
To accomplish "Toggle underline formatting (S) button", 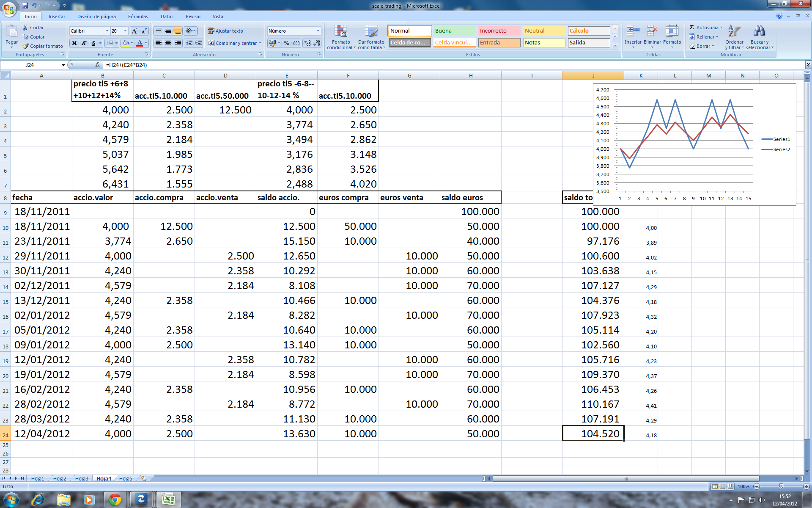I will tap(93, 43).
